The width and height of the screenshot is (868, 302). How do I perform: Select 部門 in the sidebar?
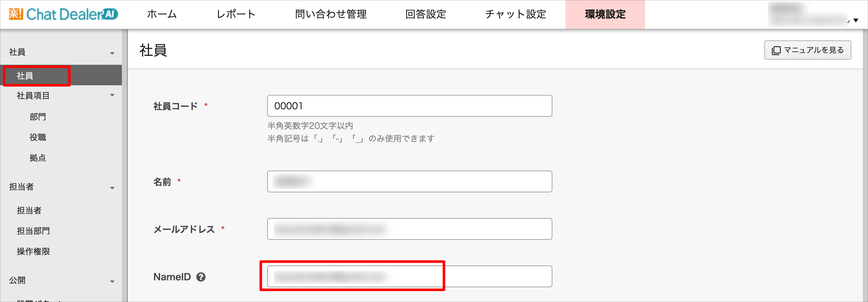[38, 117]
